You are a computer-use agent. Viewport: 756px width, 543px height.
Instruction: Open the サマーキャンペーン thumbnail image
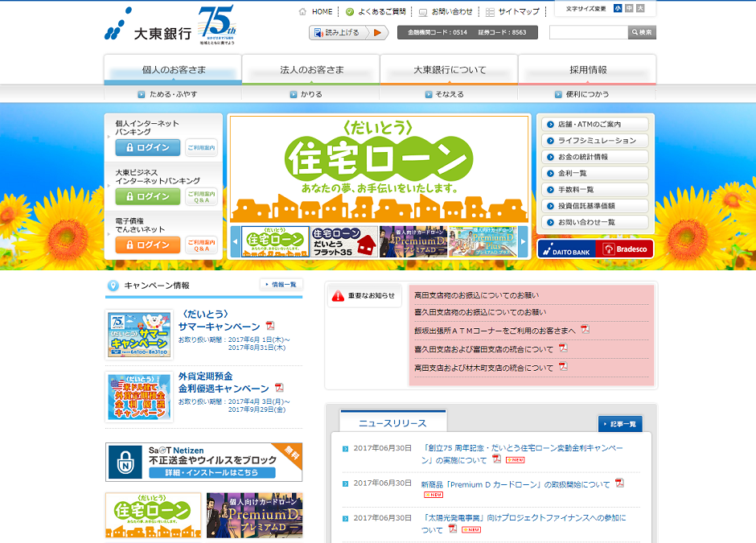(139, 335)
